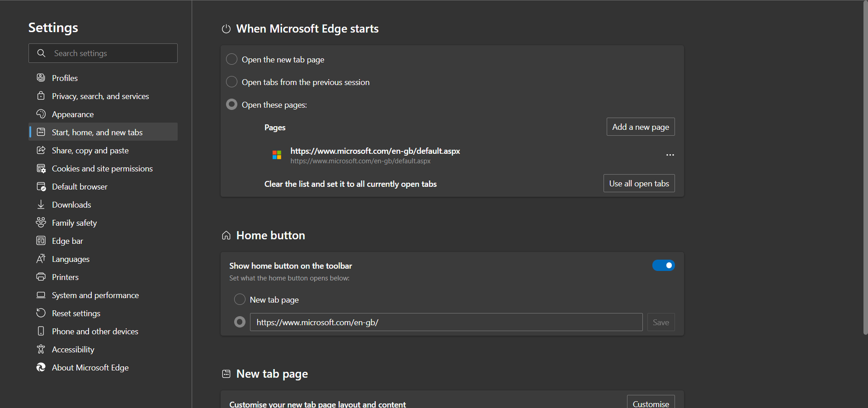Enable Open tabs from the previous session
Viewport: 868px width, 408px height.
click(231, 82)
